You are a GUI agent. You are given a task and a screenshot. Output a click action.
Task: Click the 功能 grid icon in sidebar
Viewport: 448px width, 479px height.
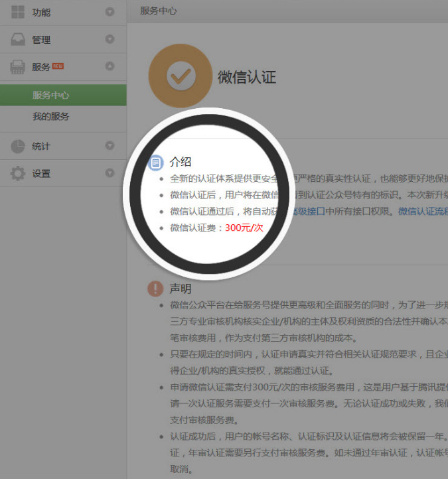coord(18,12)
